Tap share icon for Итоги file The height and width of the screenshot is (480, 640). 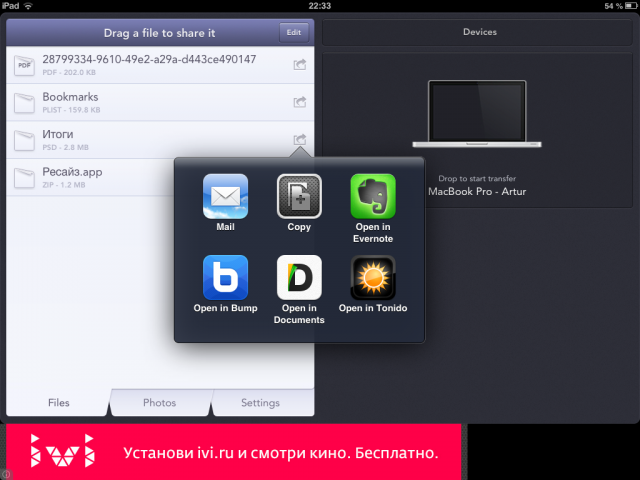(300, 139)
